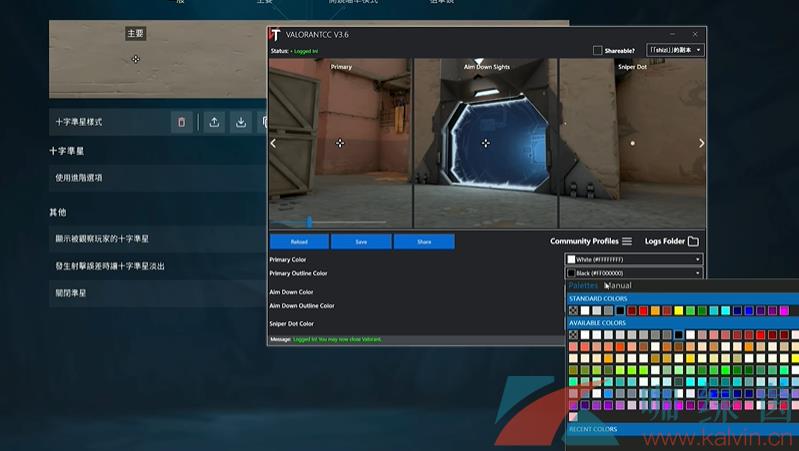This screenshot has width=799, height=451.
Task: Click the 顯示被觀察玩家的十字準星 setting row
Action: coord(158,238)
